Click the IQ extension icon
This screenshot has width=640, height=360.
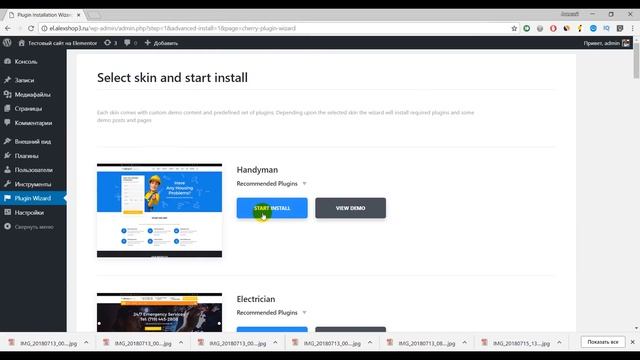pyautogui.click(x=606, y=28)
